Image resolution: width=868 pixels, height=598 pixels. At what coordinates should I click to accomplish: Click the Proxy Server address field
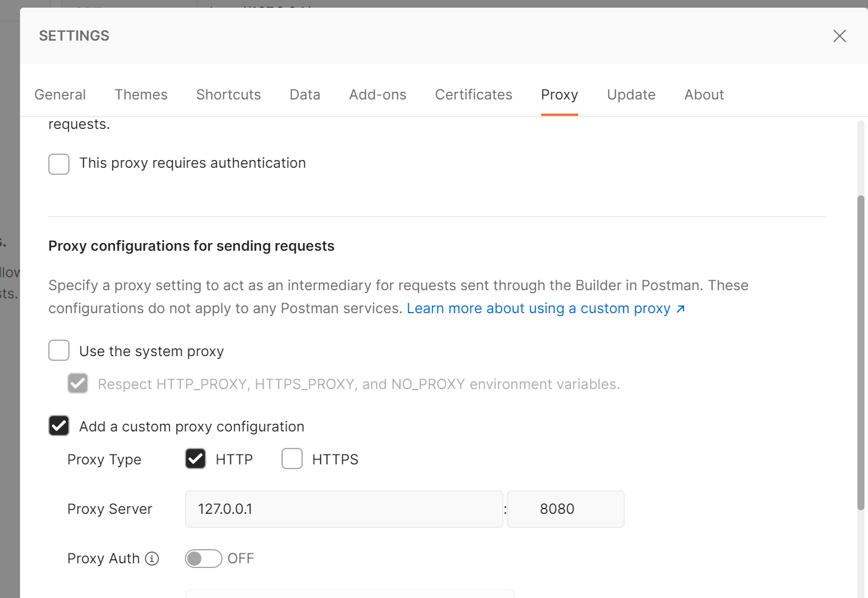(344, 509)
